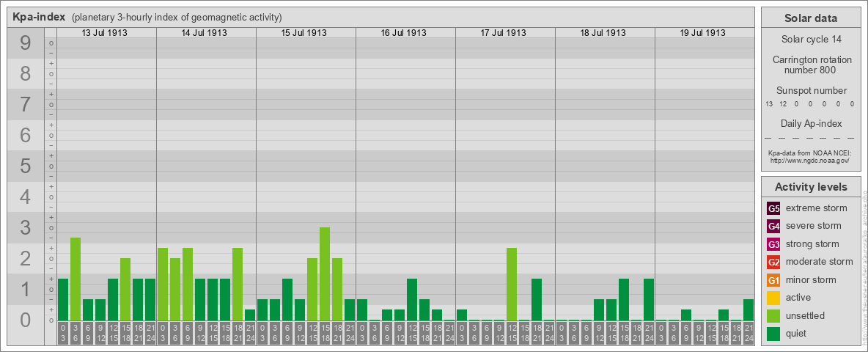The height and width of the screenshot is (352, 868).
Task: Click the '17 Jul 1913' date header
Action: tap(503, 33)
